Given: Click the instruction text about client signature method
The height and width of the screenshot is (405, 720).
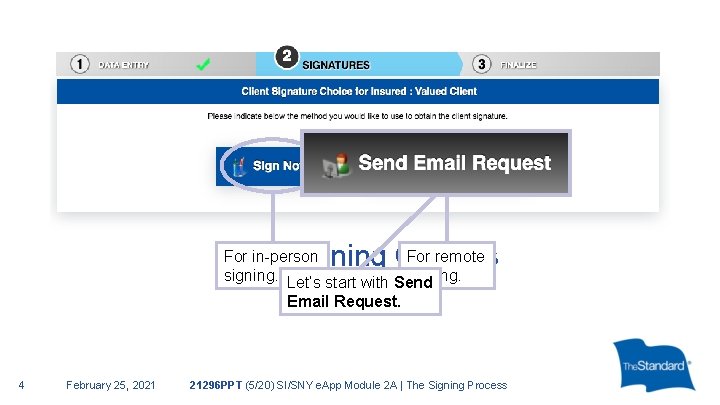Looking at the screenshot, I should click(x=357, y=116).
